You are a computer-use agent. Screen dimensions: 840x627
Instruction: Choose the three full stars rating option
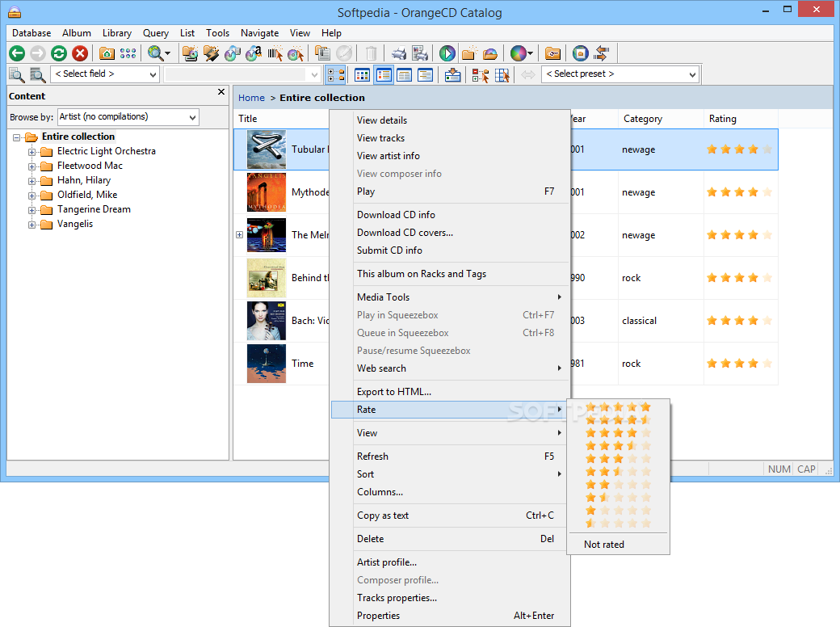[x=618, y=458]
